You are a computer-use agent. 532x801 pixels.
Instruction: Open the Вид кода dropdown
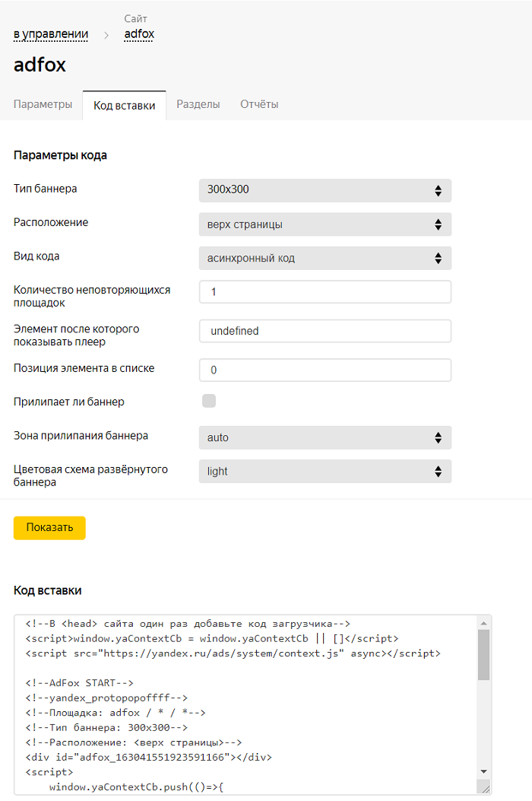325,258
